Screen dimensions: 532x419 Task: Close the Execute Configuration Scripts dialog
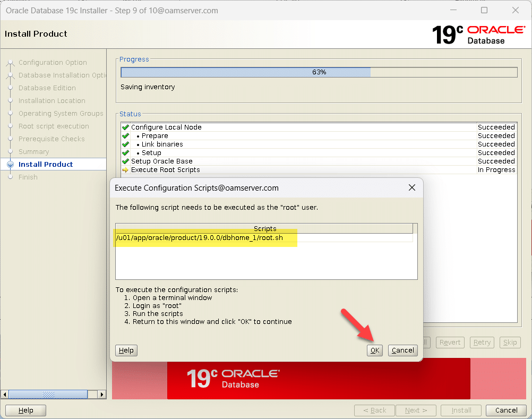click(x=412, y=187)
